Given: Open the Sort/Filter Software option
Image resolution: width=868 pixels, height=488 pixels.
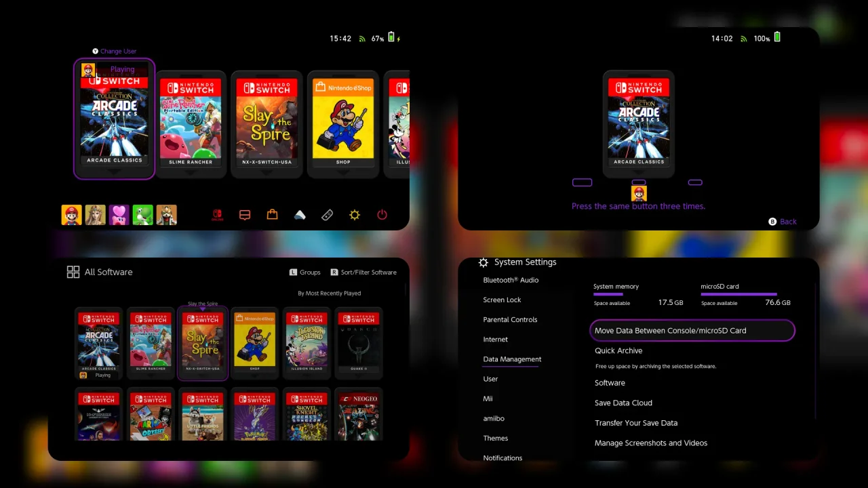Looking at the screenshot, I should tap(363, 272).
